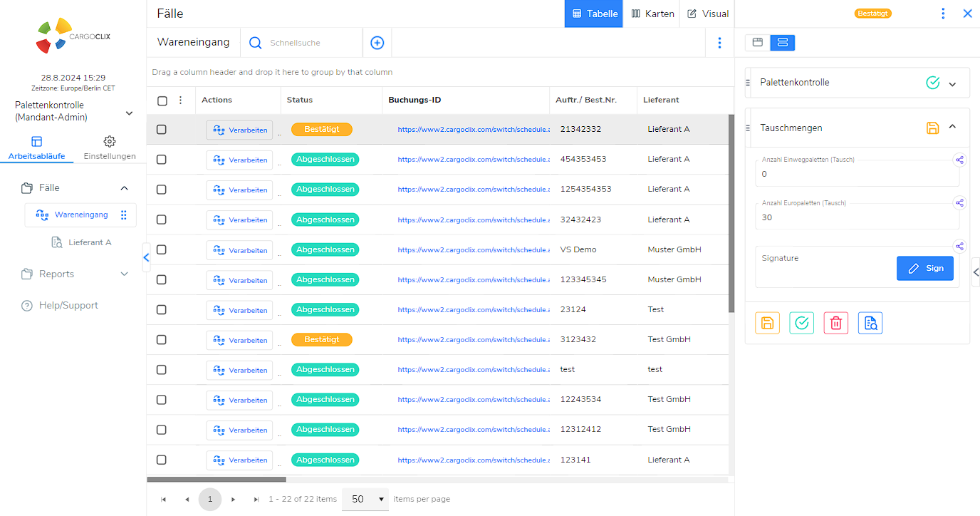Click the orange save icon in bottom toolbar

point(767,324)
